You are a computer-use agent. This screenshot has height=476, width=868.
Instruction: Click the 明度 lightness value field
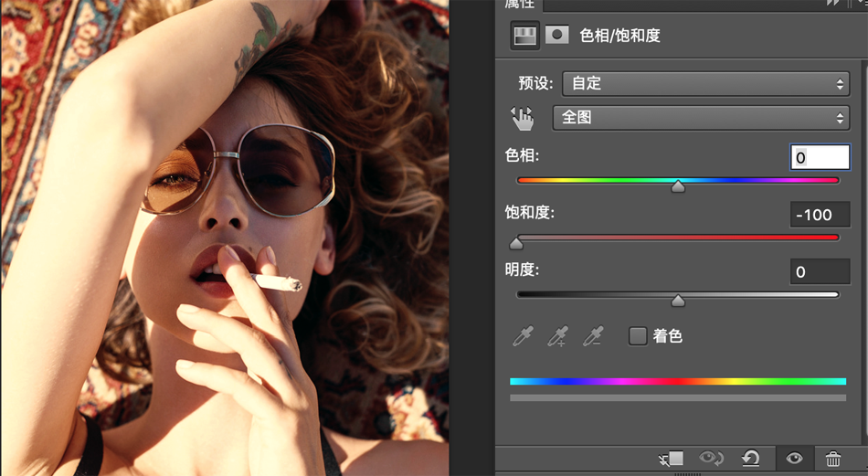pos(820,271)
